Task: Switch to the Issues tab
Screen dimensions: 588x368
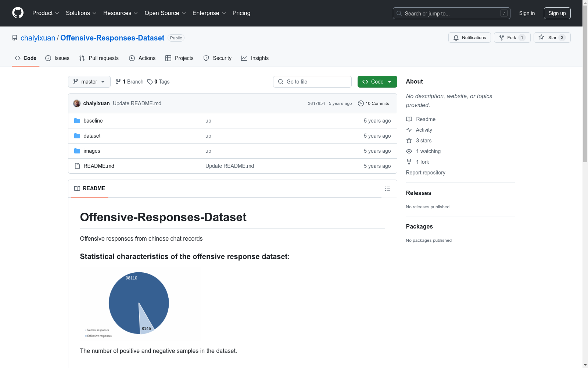Action: (x=57, y=58)
